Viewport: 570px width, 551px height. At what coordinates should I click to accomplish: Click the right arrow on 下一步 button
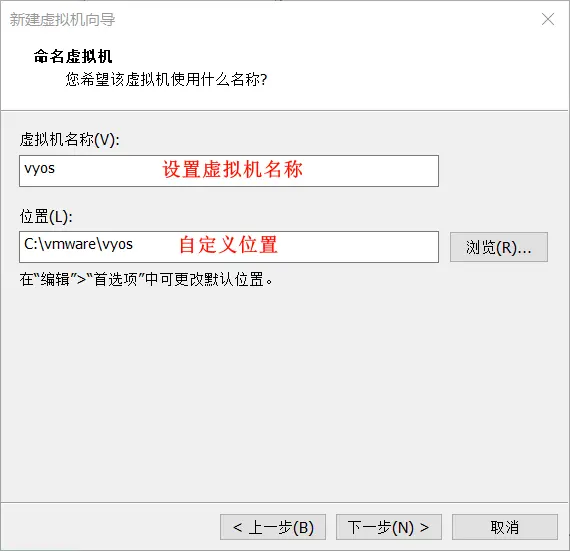click(424, 527)
